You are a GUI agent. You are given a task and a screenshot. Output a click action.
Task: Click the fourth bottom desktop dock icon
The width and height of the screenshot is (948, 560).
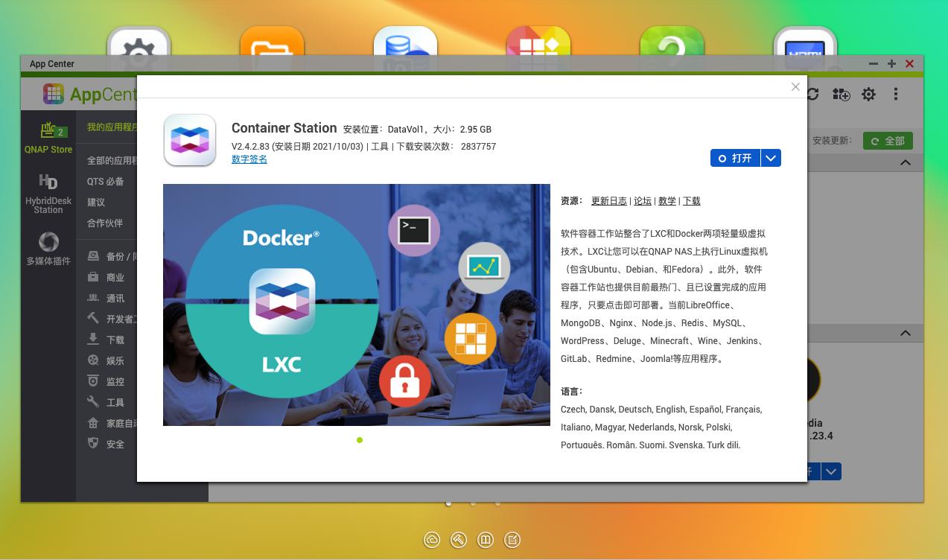point(512,540)
